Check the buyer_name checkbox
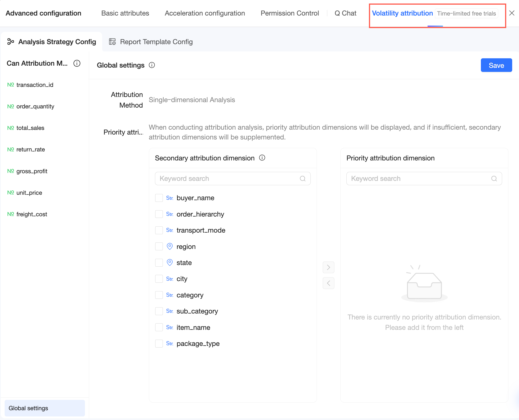 (159, 198)
